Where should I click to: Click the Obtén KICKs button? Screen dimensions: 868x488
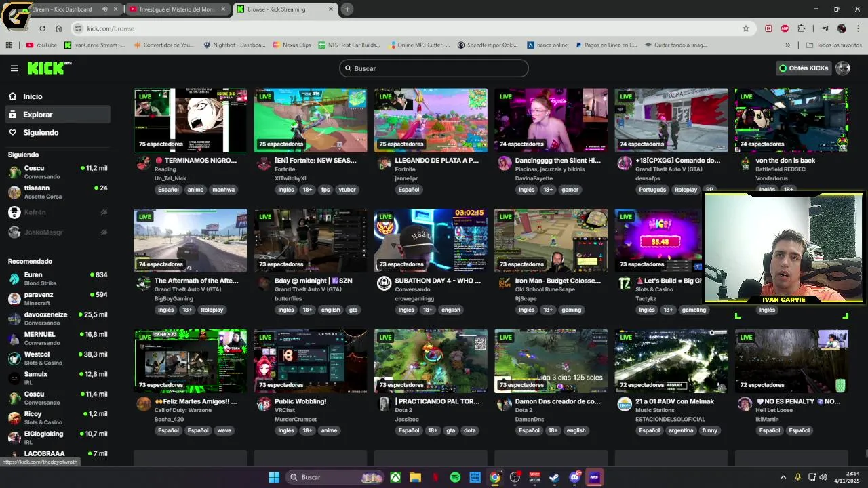pyautogui.click(x=804, y=68)
